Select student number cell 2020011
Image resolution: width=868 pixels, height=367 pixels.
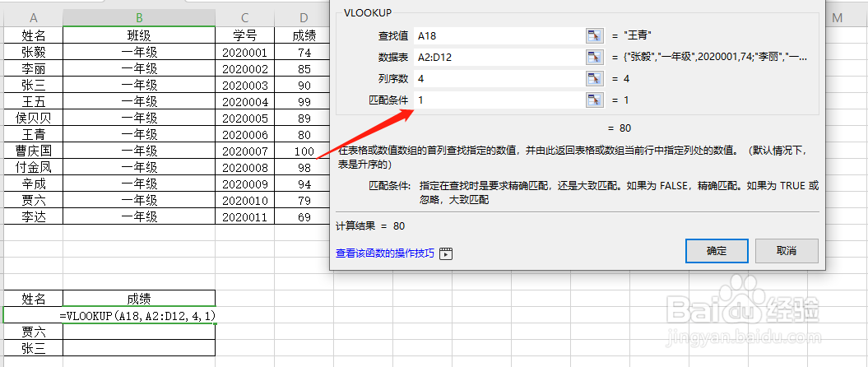(244, 216)
